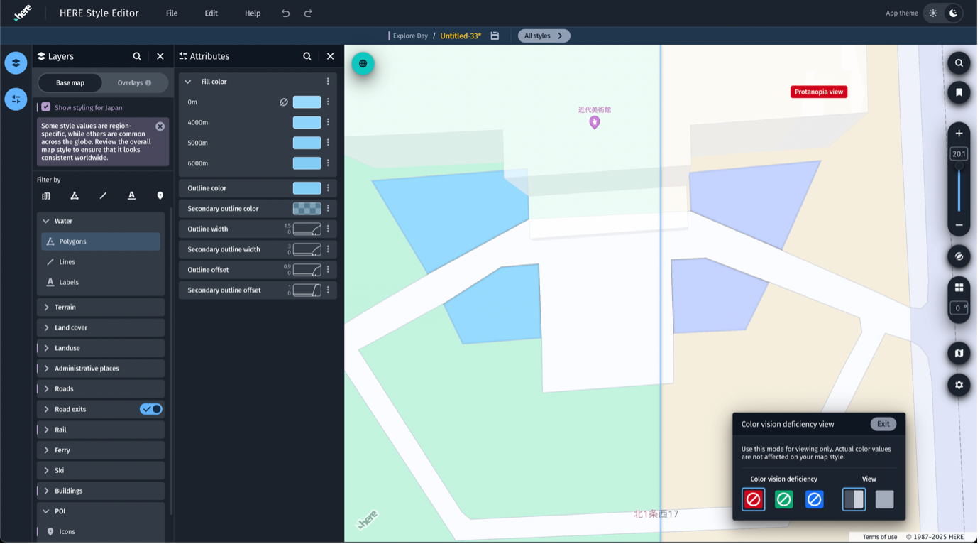Open options menu for Fill color
Viewport: 980px width, 544px height.
tap(329, 82)
